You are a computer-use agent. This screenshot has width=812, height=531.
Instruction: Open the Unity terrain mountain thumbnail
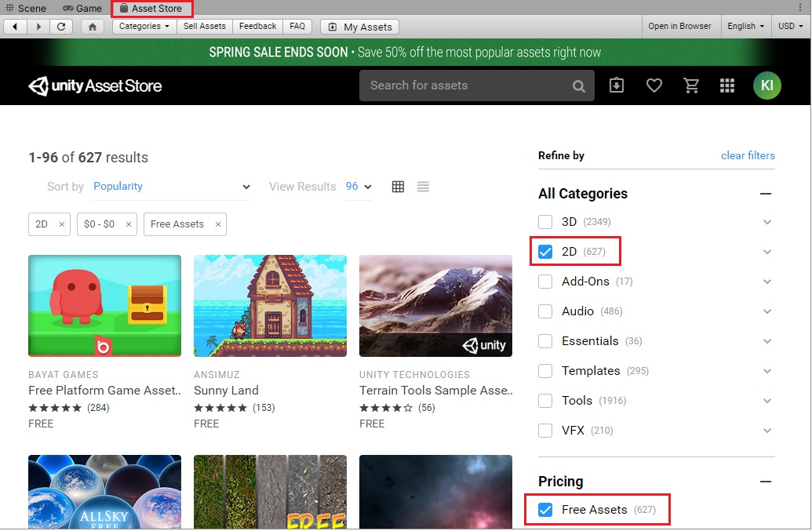[436, 306]
